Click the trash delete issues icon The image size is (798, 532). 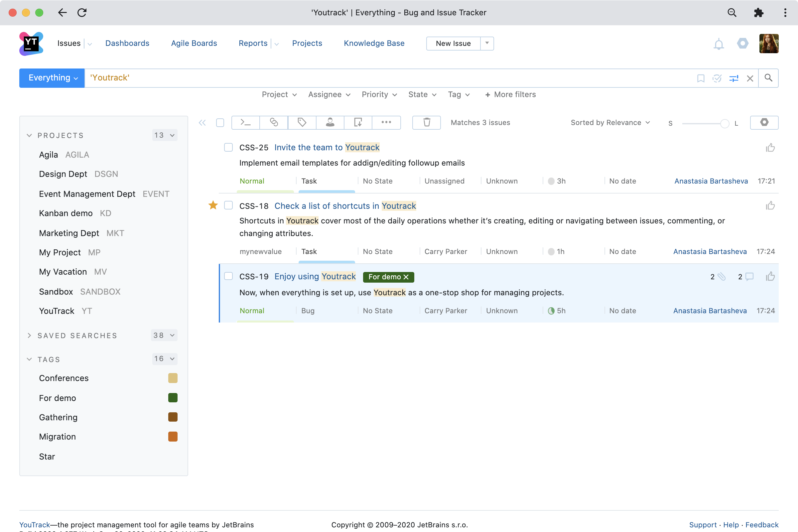click(427, 122)
